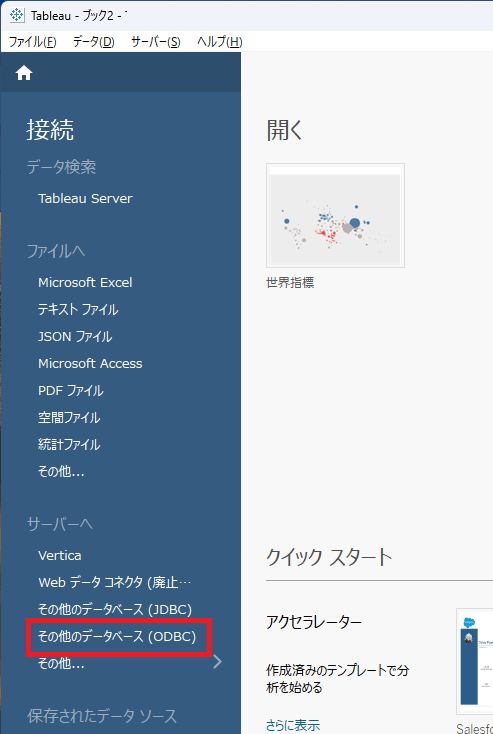The width and height of the screenshot is (493, 734).
Task: Open the ヘルプ(H) menu
Action: pos(220,42)
